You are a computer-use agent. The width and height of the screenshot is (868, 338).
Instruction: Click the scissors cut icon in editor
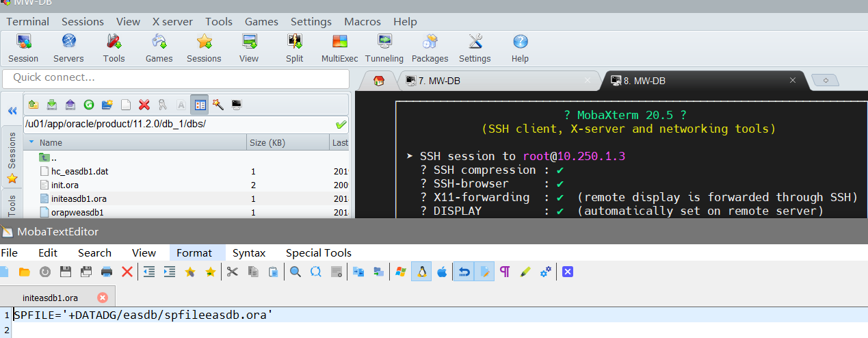232,272
